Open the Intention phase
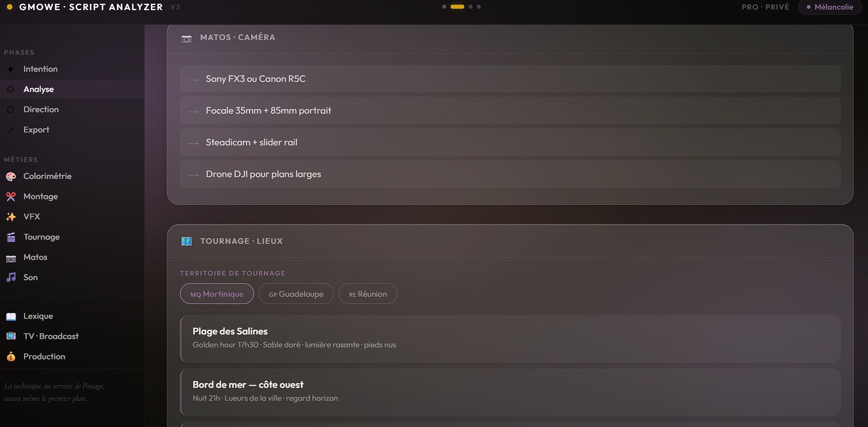 pos(72,69)
